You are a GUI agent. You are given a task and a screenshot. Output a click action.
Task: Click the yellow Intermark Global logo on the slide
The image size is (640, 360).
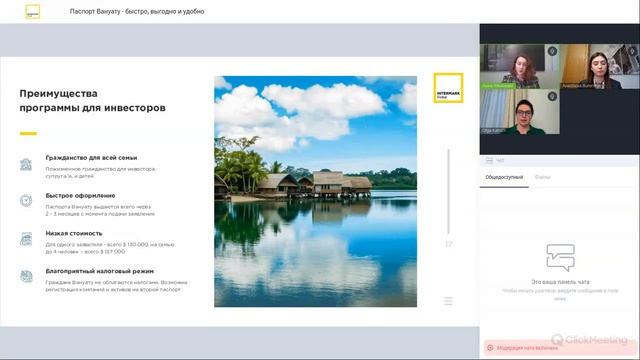coord(448,88)
